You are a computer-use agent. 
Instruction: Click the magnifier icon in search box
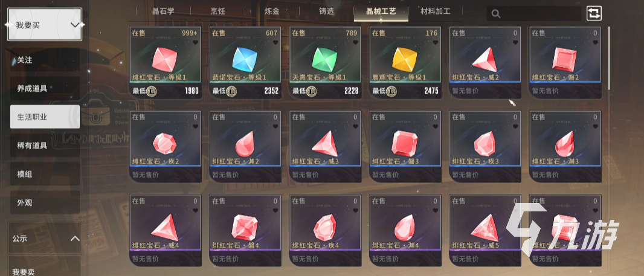[496, 14]
